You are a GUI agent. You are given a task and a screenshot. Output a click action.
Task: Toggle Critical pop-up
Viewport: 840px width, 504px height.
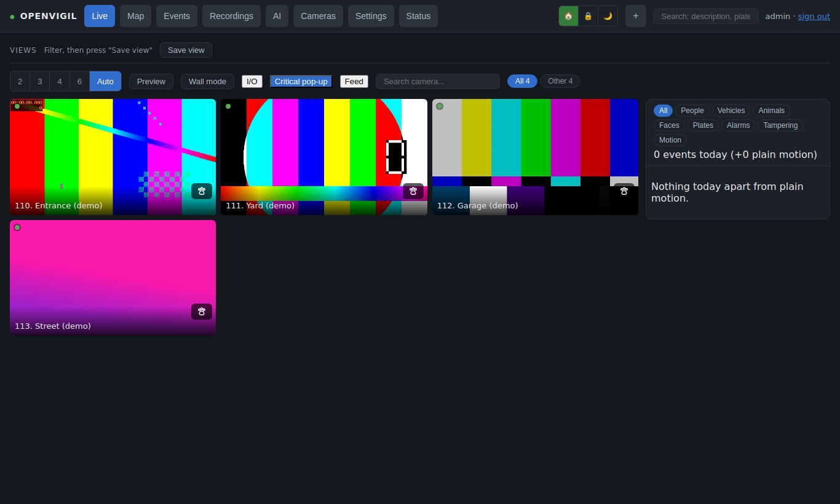pos(301,81)
